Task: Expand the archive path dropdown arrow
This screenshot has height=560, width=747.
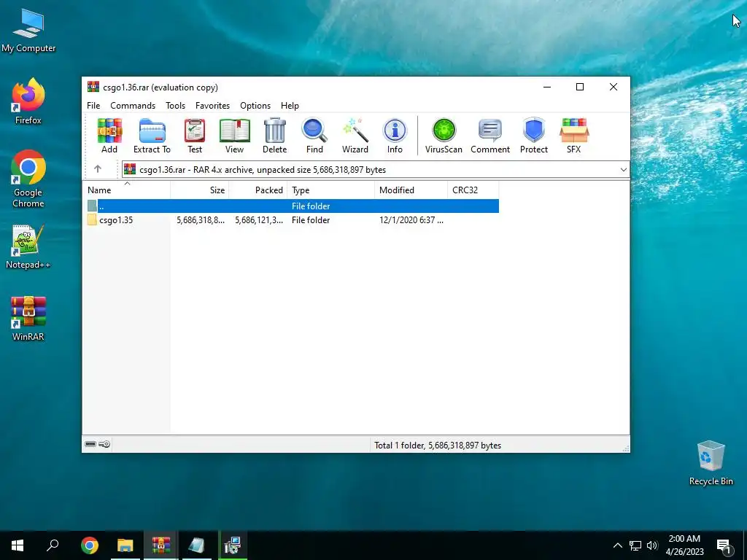Action: (x=623, y=169)
